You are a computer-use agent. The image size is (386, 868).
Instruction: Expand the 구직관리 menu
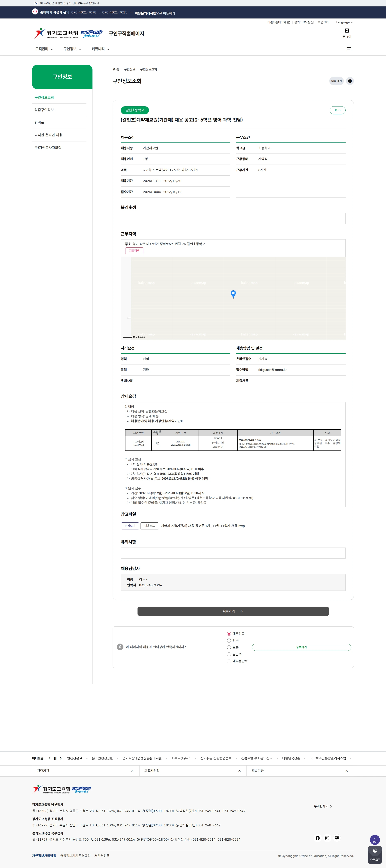pyautogui.click(x=44, y=49)
